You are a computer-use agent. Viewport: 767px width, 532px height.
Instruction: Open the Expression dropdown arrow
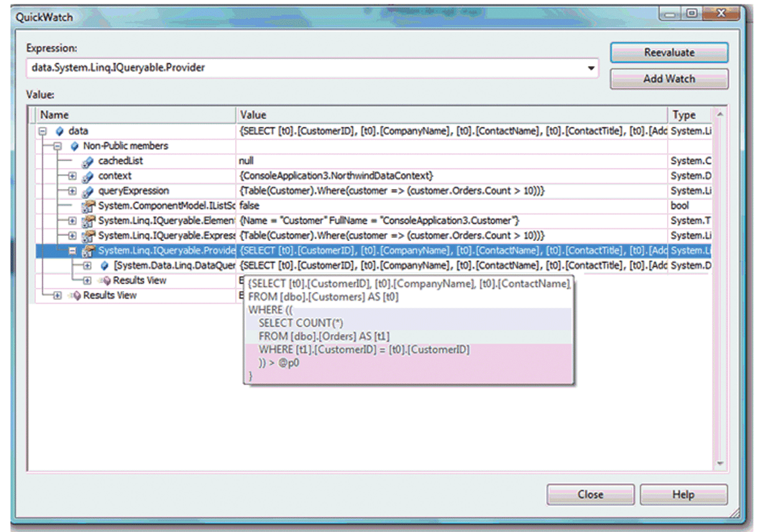(590, 67)
